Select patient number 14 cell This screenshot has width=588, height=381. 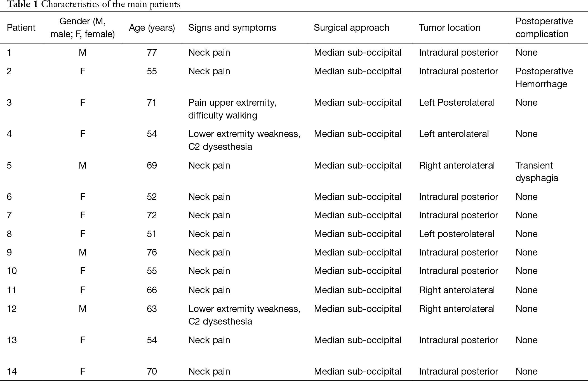(x=12, y=371)
